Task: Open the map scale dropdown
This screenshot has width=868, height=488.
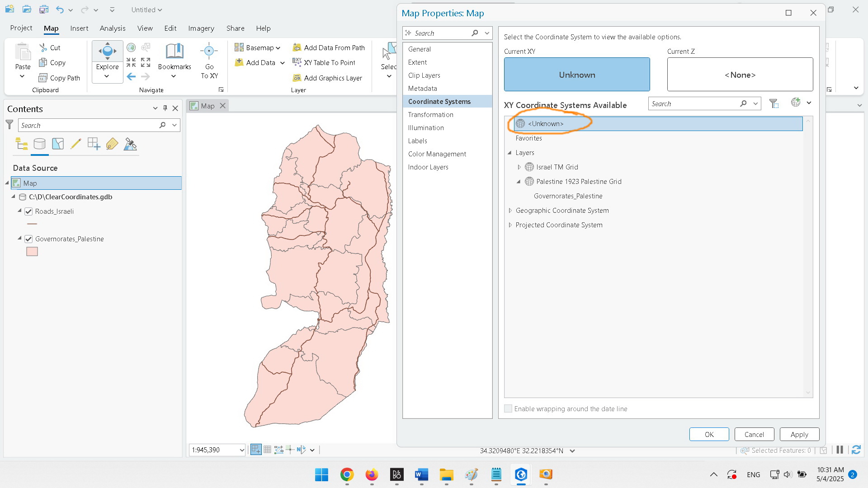Action: [241, 450]
